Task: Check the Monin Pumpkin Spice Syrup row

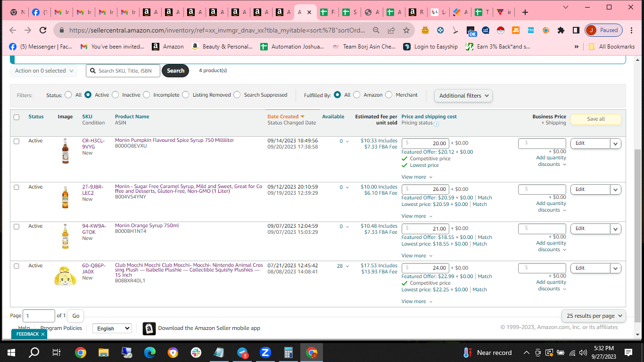Action: 17,141
